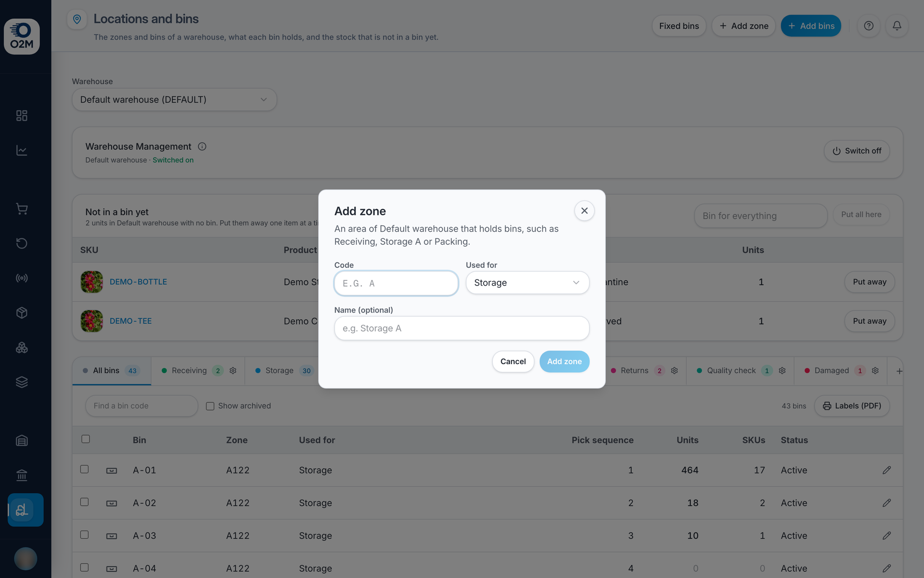This screenshot has height=578, width=924.
Task: Click the Add bins button
Action: pyautogui.click(x=811, y=26)
